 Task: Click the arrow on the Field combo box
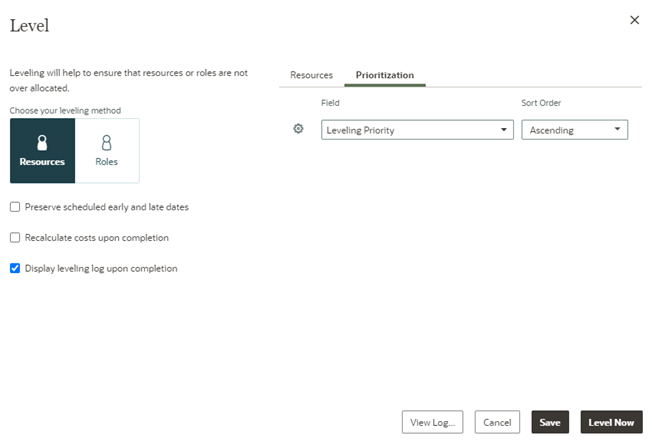(503, 130)
